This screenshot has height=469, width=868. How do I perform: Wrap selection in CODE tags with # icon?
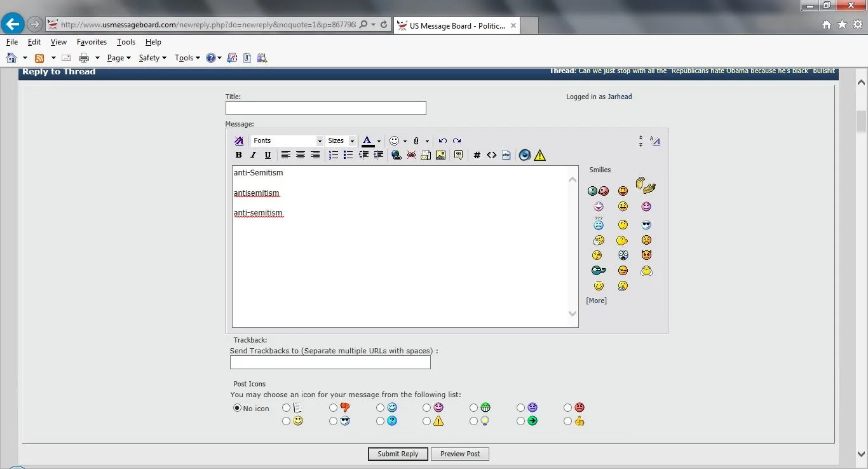pos(477,155)
